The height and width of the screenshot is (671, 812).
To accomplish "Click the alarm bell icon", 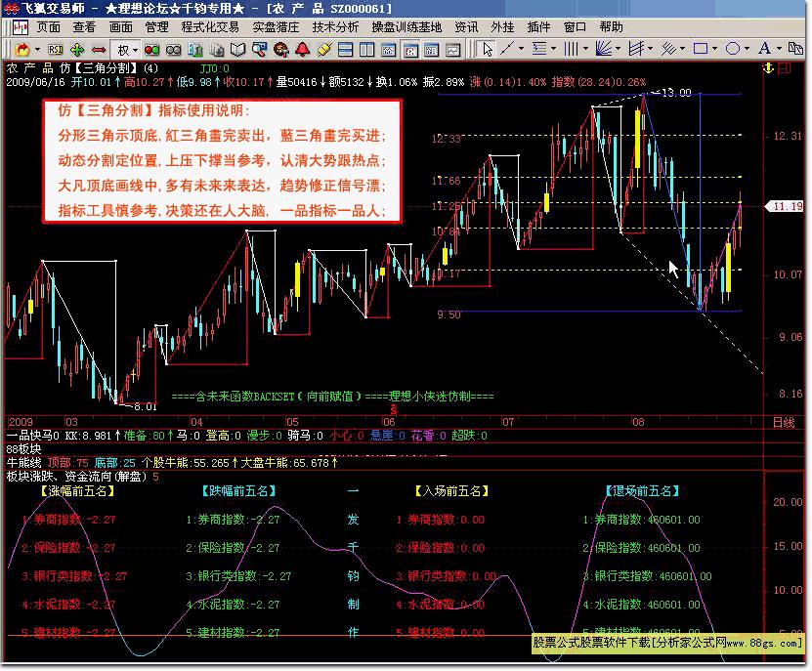I will 301,51.
